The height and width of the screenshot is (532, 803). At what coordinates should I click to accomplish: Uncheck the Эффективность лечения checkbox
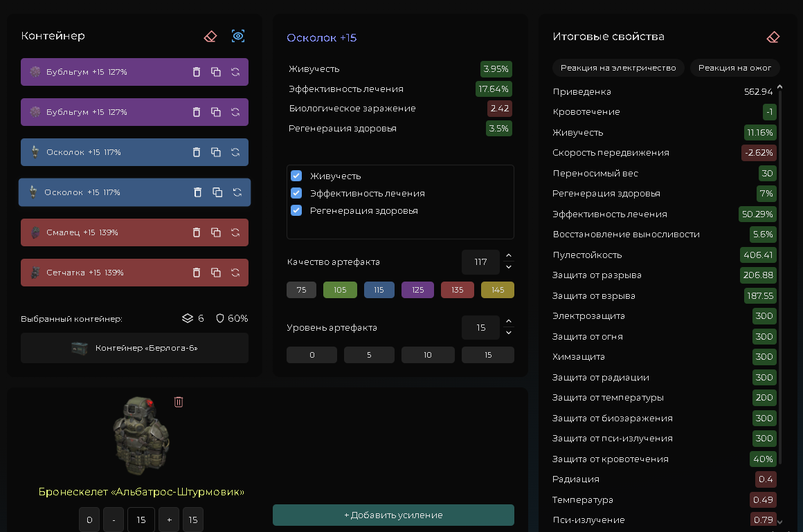(296, 193)
